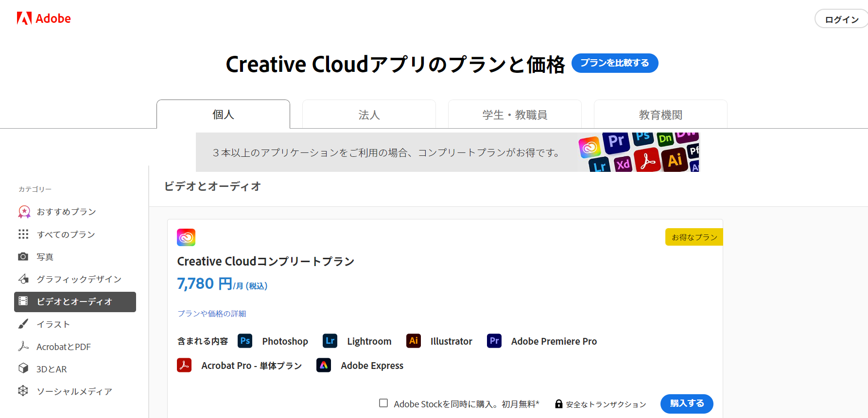868x418 pixels.
Task: Click the Illustrator label in plan card
Action: [451, 341]
